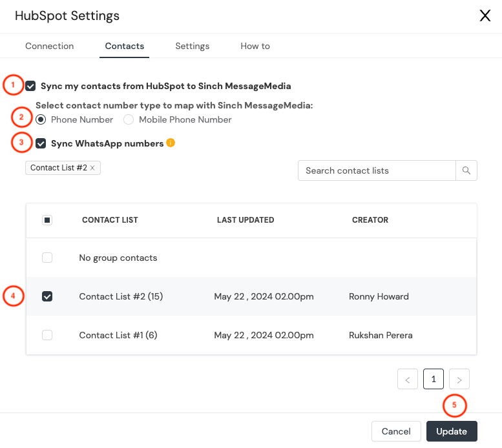The image size is (502, 448).
Task: Open the Settings tab
Action: (192, 46)
